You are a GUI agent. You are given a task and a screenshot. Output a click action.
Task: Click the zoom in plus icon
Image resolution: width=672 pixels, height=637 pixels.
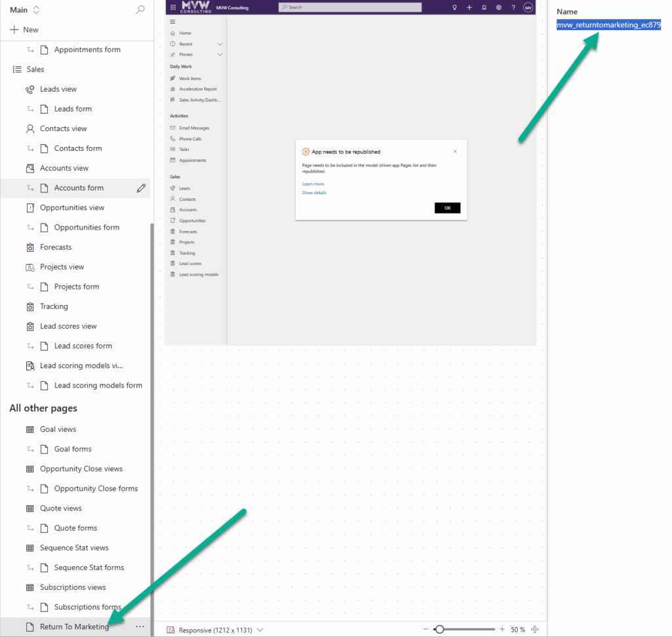tap(502, 629)
